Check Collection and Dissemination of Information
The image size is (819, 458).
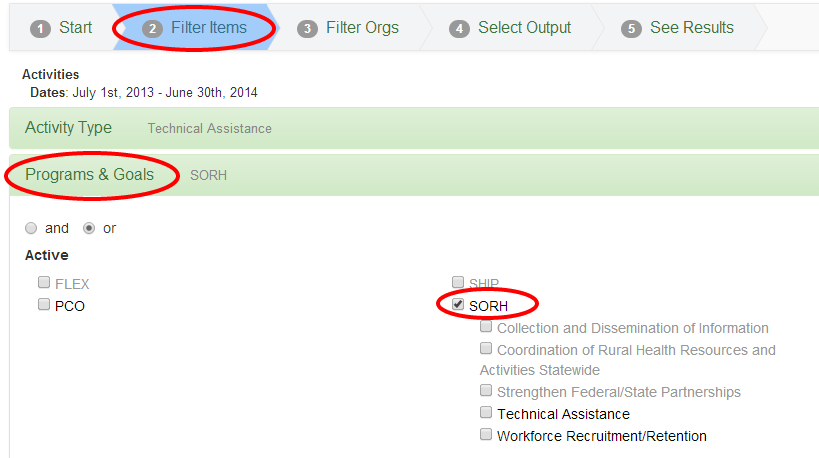[486, 327]
